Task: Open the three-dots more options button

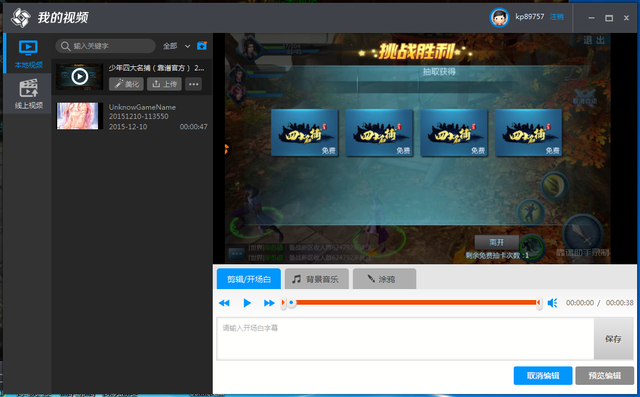Action: tap(193, 84)
